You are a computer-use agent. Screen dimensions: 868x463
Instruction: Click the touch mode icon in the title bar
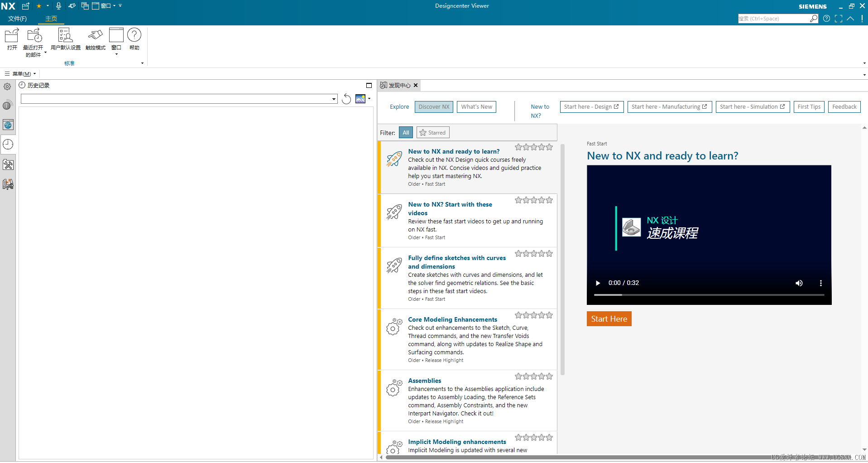coord(72,6)
